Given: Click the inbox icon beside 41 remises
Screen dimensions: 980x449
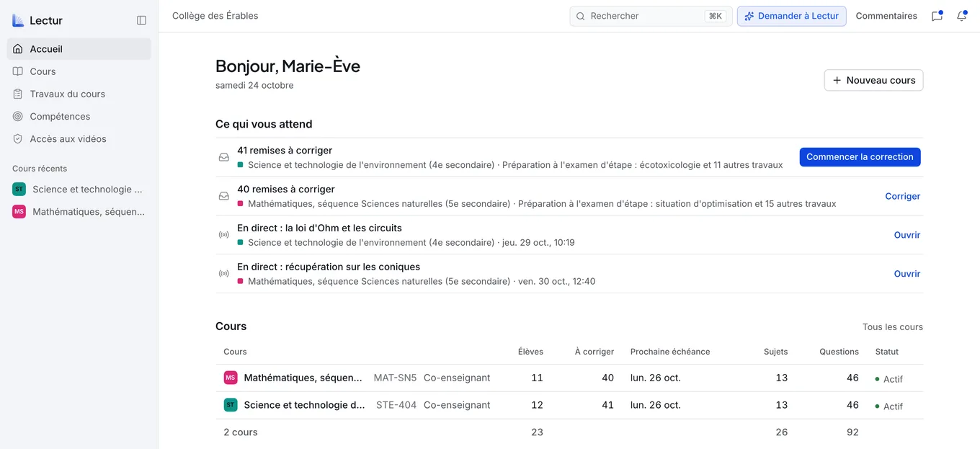Looking at the screenshot, I should tap(224, 157).
